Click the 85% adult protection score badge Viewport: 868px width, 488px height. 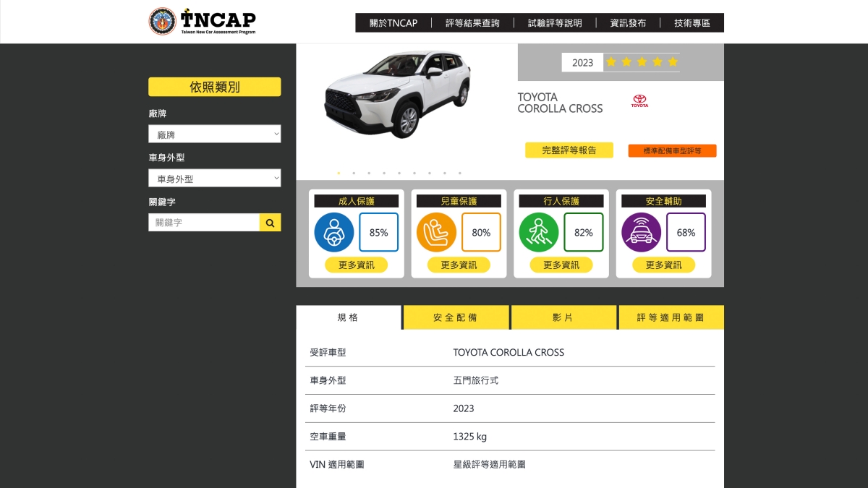coord(378,232)
